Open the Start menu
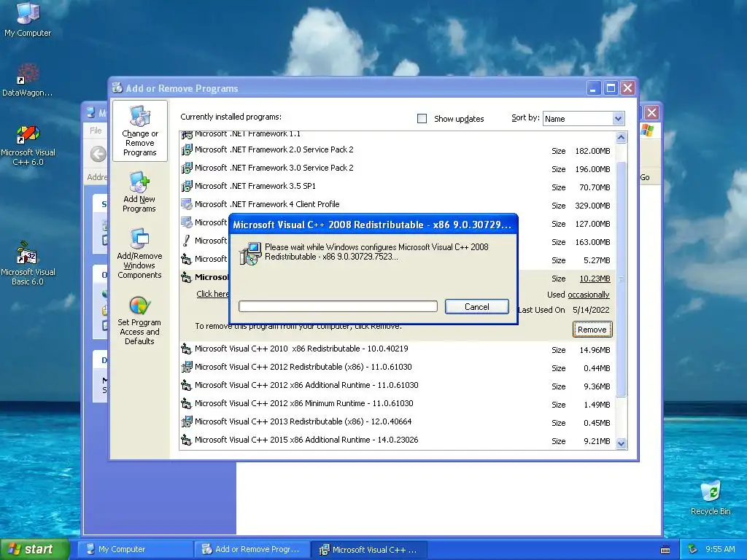 coord(34,549)
